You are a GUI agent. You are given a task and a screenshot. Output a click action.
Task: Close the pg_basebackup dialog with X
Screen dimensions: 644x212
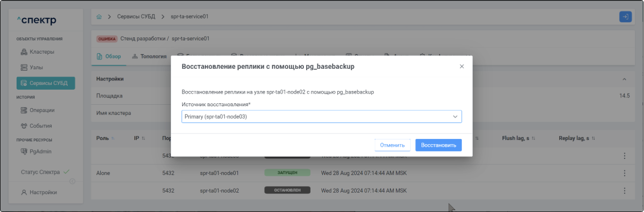pos(462,66)
